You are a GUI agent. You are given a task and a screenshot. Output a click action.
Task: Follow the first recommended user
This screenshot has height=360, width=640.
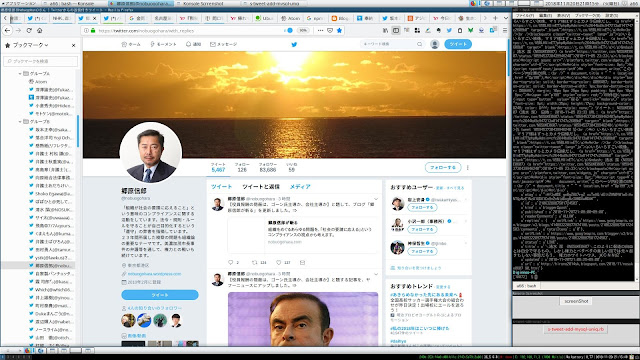tap(422, 208)
